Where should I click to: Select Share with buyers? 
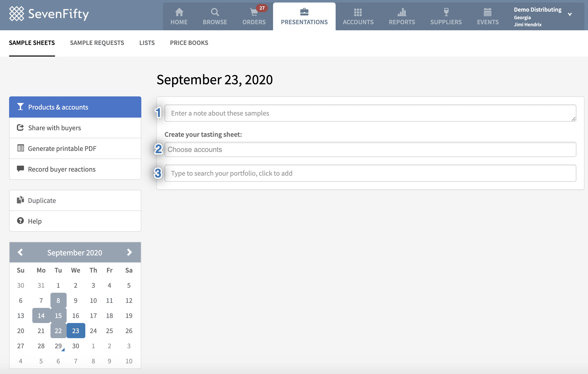[x=75, y=128]
